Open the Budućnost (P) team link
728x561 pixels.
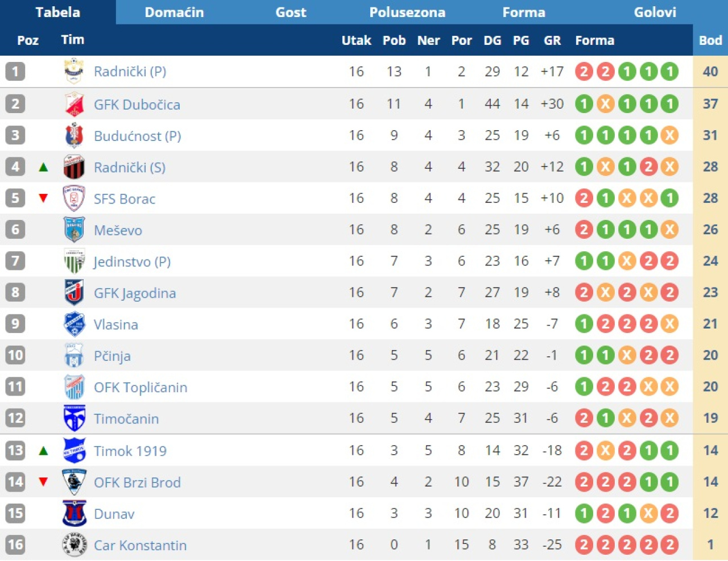pos(137,136)
